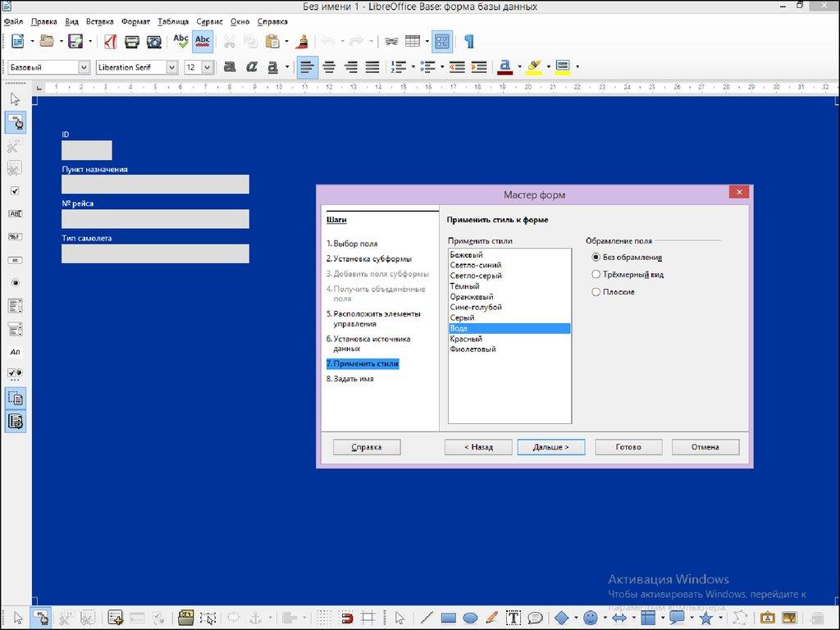Select 'Красный' in the styles list

coord(466,339)
